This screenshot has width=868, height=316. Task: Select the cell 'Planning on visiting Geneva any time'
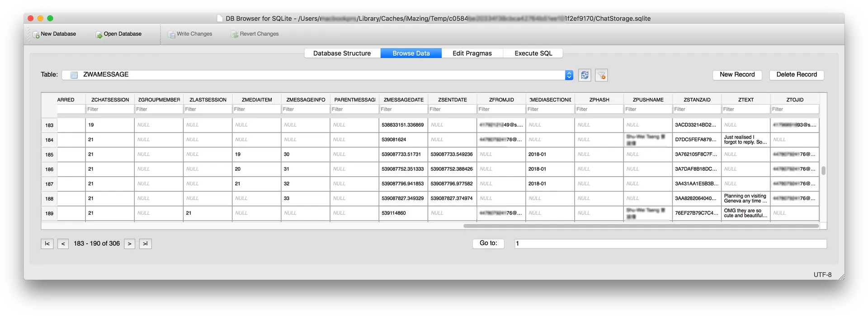pyautogui.click(x=746, y=198)
